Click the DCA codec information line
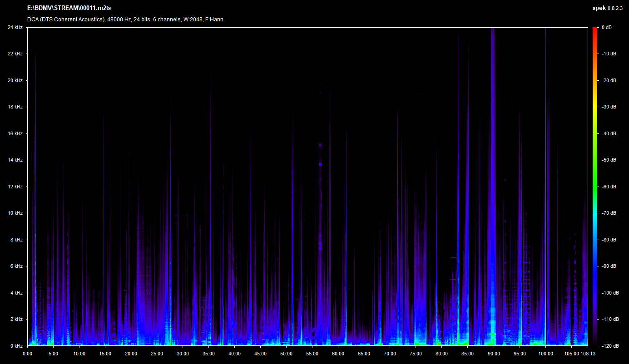629x364 pixels. (125, 20)
